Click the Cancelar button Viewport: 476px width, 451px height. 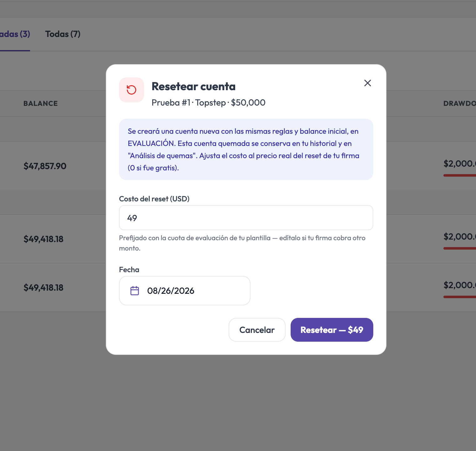[257, 330]
